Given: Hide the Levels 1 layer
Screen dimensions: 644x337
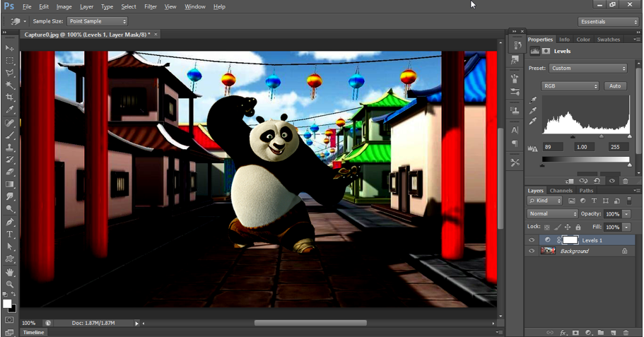Looking at the screenshot, I should [532, 240].
